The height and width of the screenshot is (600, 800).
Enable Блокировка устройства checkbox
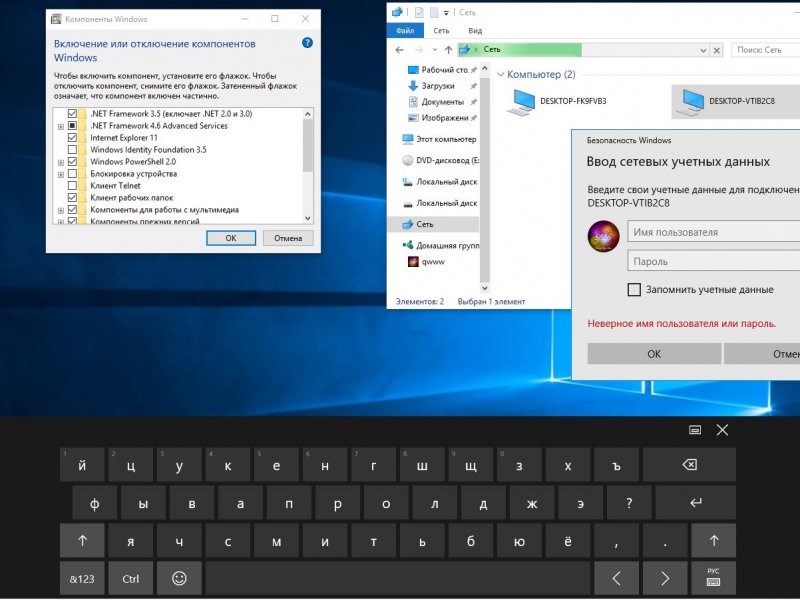72,173
